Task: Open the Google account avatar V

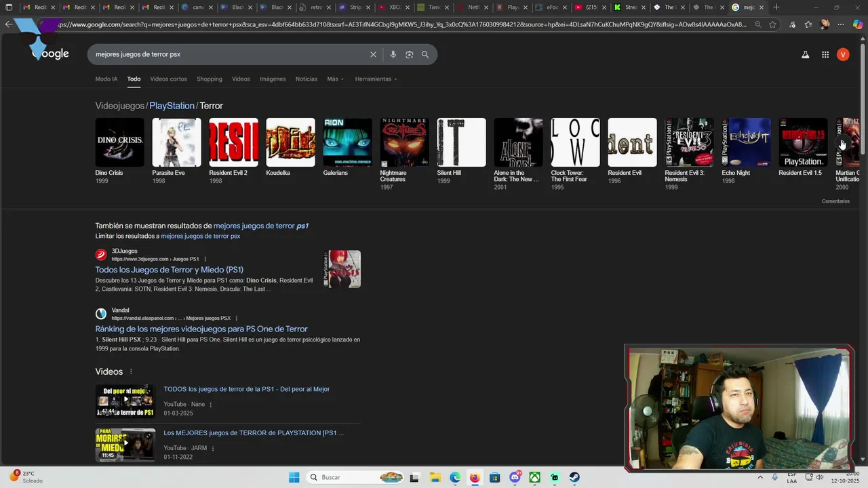Action: pyautogui.click(x=843, y=55)
